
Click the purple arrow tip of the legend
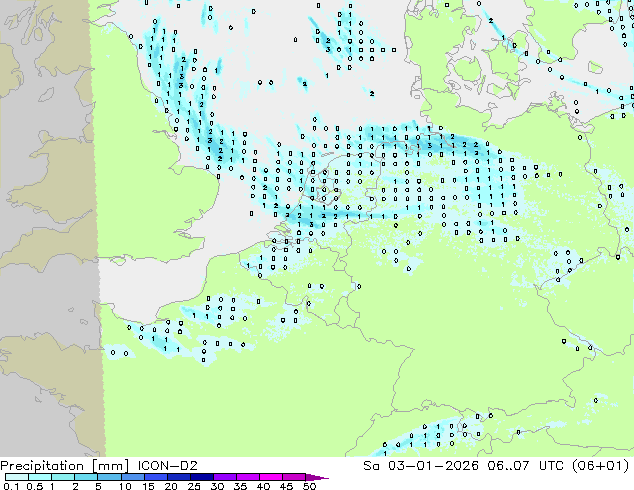coord(317,477)
